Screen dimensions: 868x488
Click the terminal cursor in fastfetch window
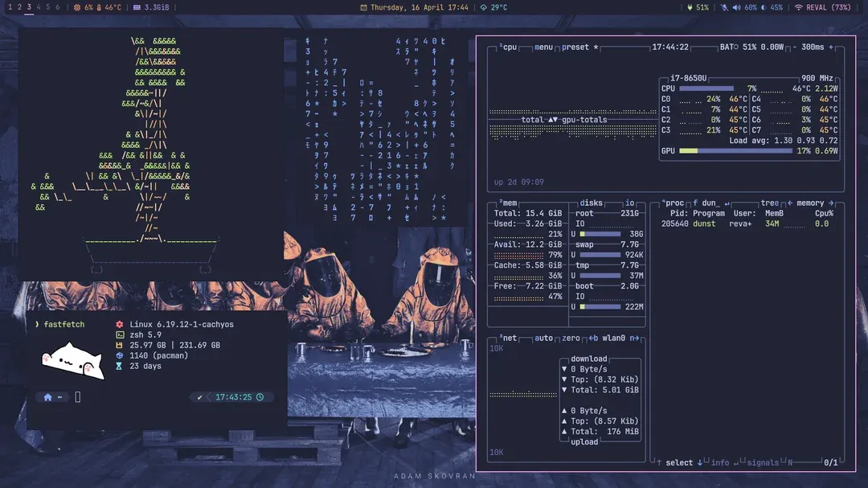78,396
